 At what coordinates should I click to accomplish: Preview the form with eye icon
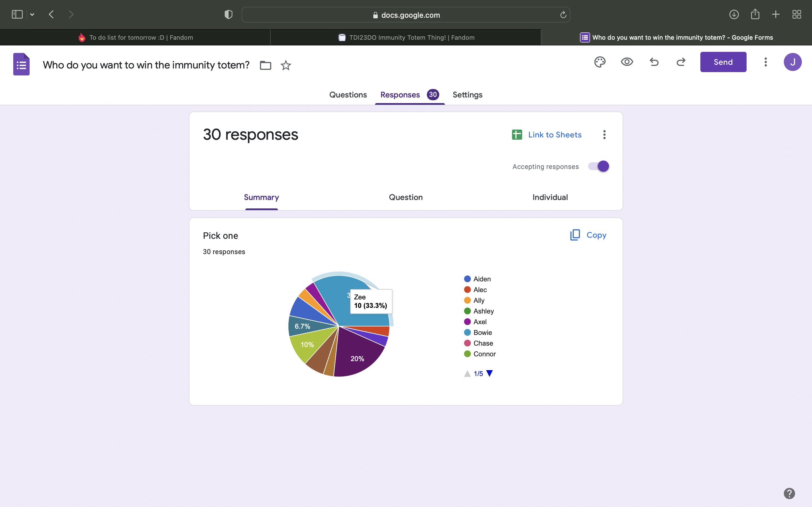click(627, 62)
